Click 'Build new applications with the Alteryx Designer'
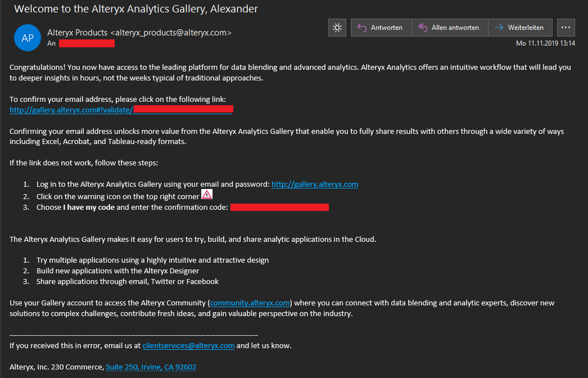 pyautogui.click(x=118, y=271)
